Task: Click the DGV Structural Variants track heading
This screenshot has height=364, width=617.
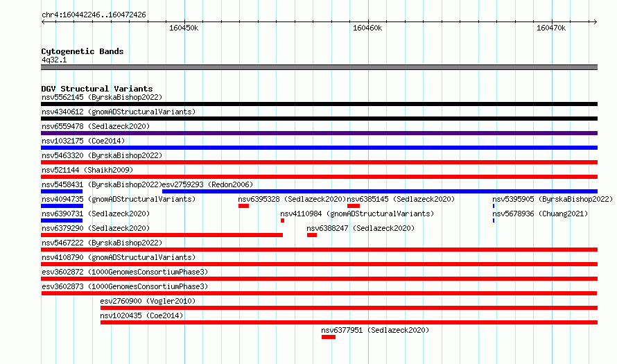Action: click(97, 89)
